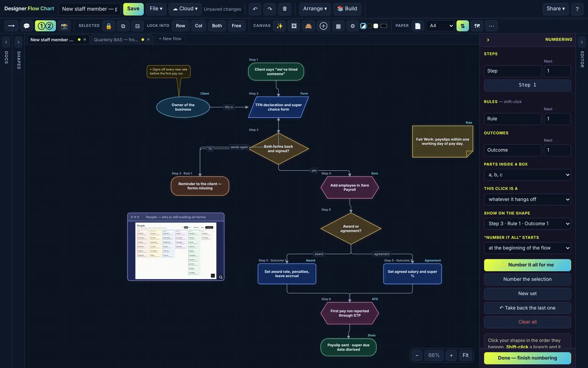Click the trash delete icon
Screen dimensions: 588x368
pyautogui.click(x=284, y=9)
